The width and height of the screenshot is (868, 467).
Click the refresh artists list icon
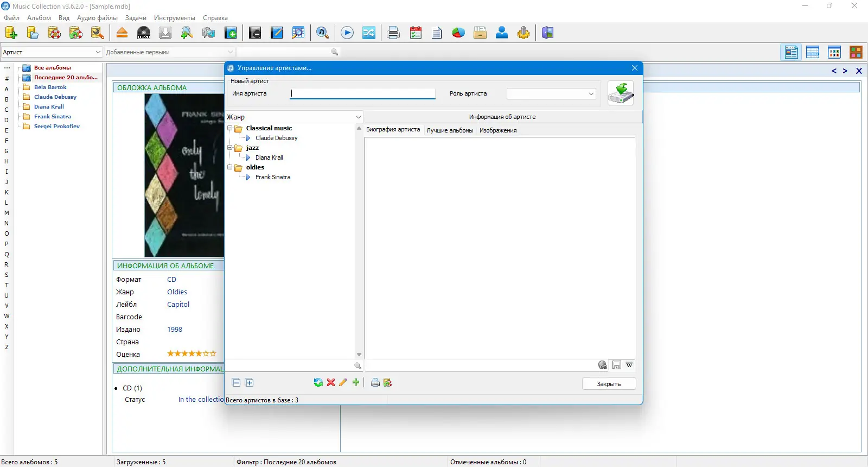point(318,383)
